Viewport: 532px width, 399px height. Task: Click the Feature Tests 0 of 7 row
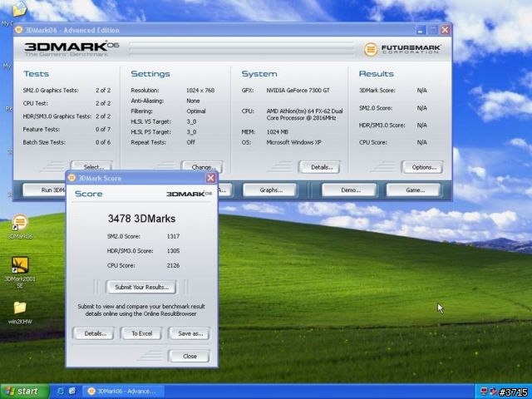click(66, 130)
